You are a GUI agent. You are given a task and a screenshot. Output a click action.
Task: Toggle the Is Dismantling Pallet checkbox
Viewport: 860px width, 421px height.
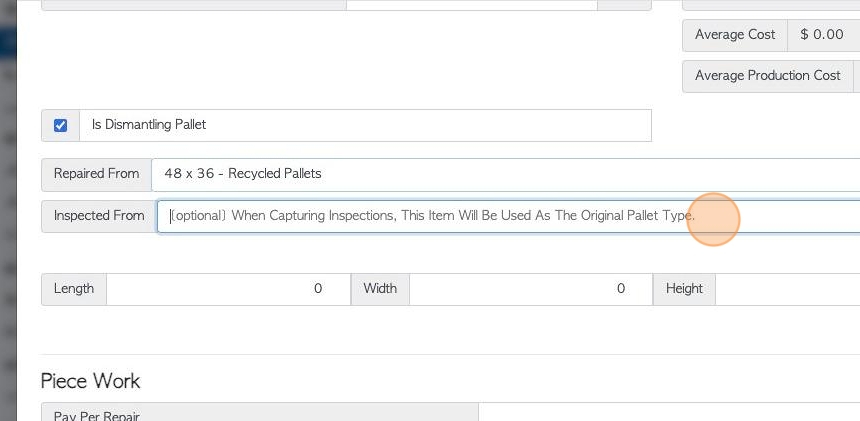click(x=60, y=126)
